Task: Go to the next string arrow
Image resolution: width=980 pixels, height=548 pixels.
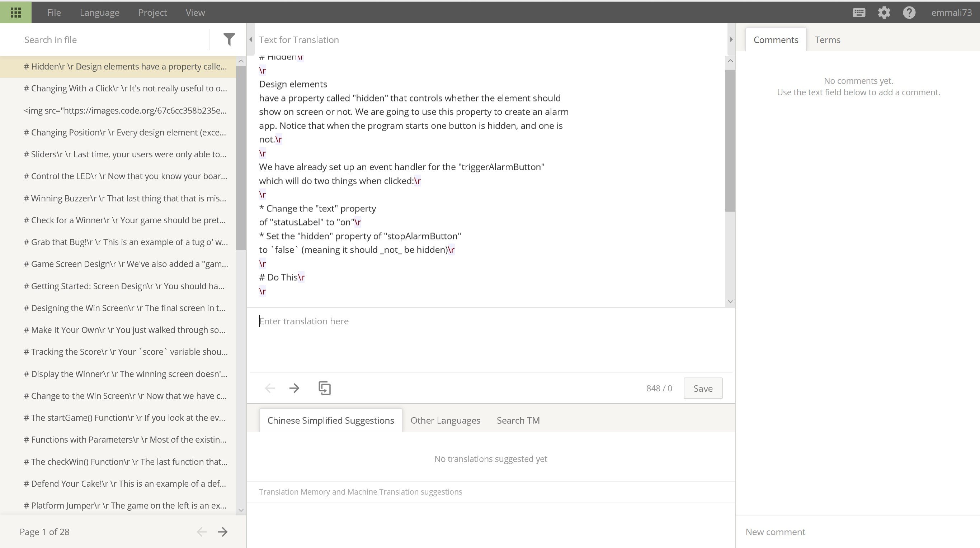Action: (294, 388)
